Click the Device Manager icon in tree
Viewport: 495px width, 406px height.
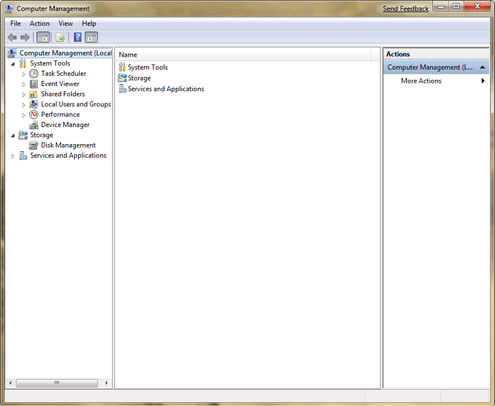[34, 125]
